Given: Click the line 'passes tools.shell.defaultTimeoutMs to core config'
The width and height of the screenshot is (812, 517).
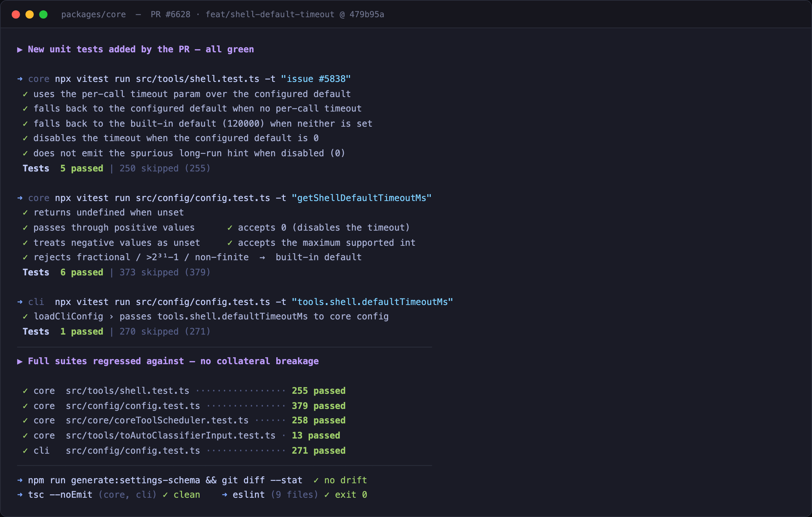Looking at the screenshot, I should (x=254, y=317).
